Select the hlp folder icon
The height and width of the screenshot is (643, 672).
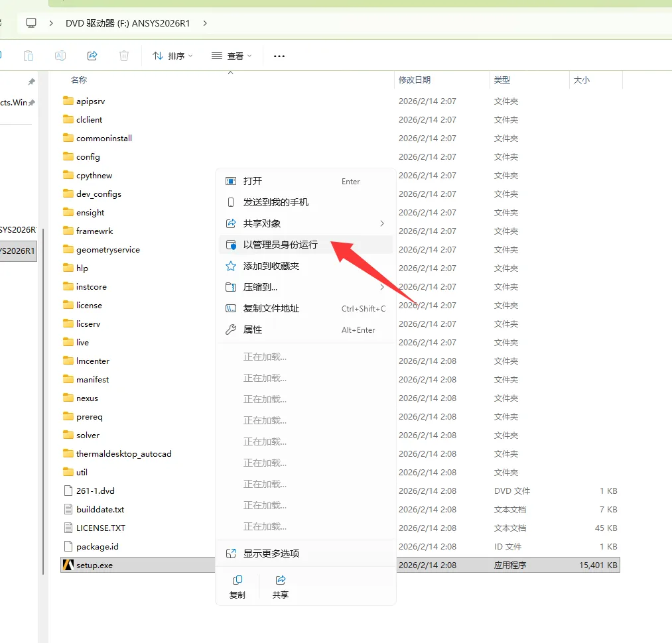[x=68, y=268]
